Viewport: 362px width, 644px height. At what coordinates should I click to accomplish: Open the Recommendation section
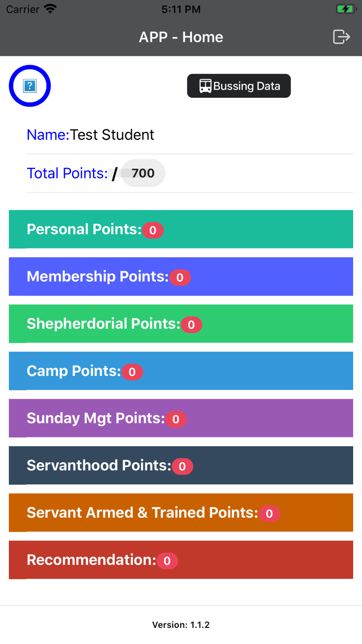(x=181, y=560)
